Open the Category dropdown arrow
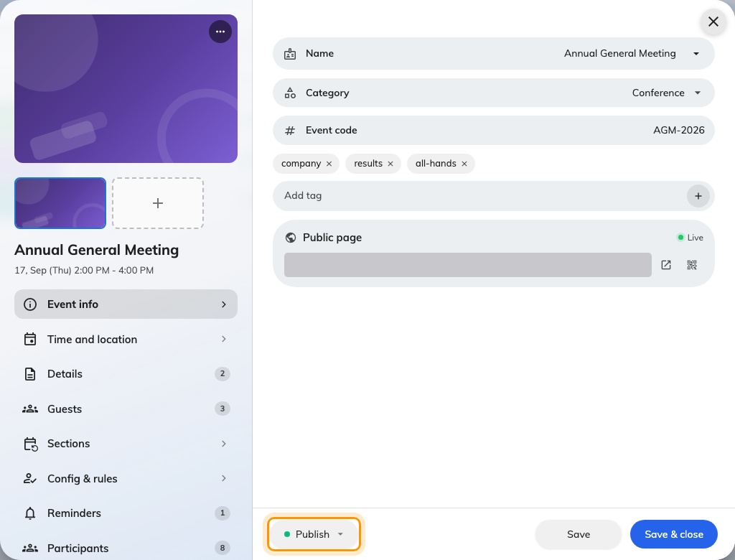The image size is (735, 560). [x=698, y=93]
